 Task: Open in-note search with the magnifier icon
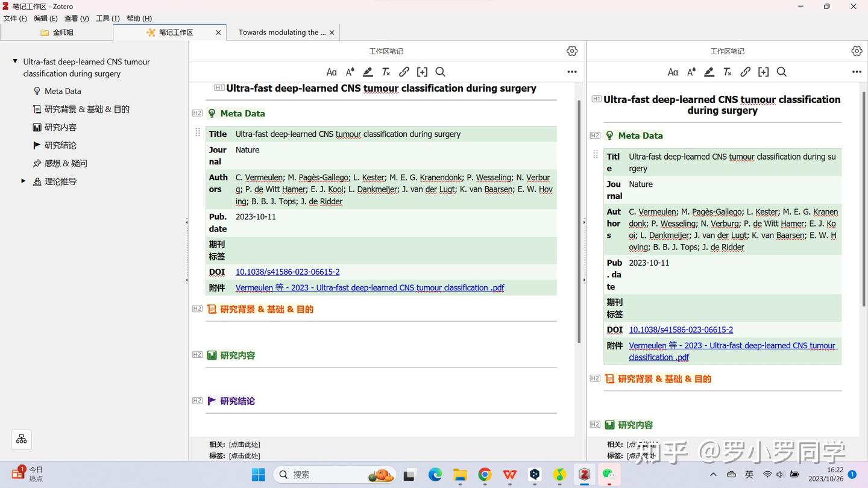click(x=440, y=72)
